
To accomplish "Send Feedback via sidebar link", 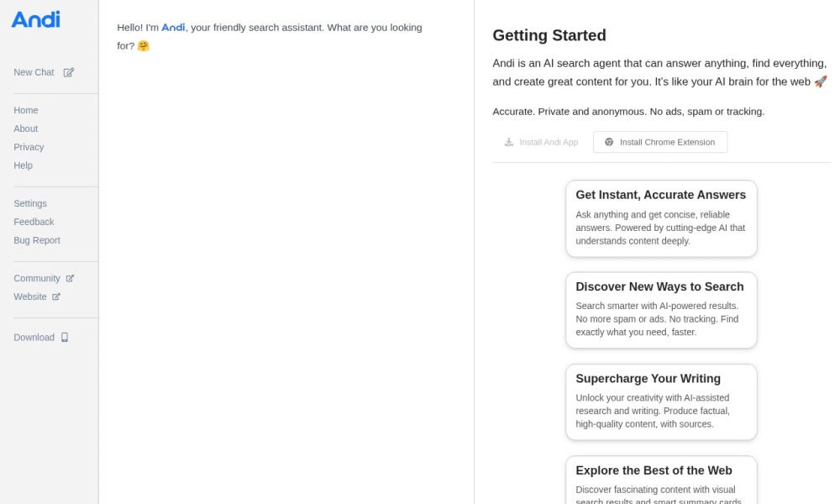I will 34,223.
